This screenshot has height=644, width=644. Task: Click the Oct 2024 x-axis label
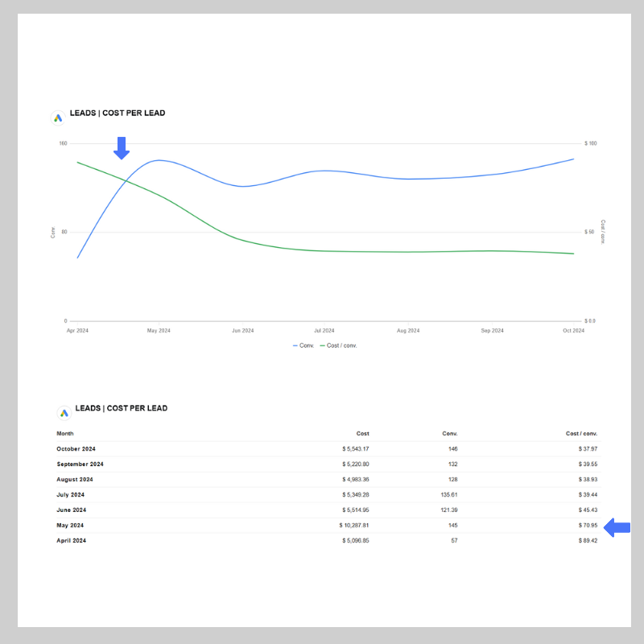pyautogui.click(x=573, y=331)
